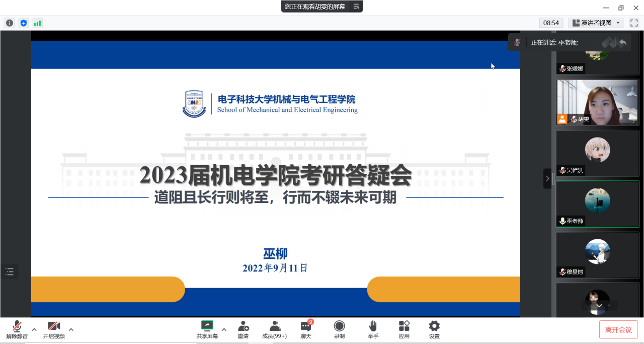Viewport: 644px width, 344px height.
Task: Check the green network signal icon
Action: click(x=38, y=23)
